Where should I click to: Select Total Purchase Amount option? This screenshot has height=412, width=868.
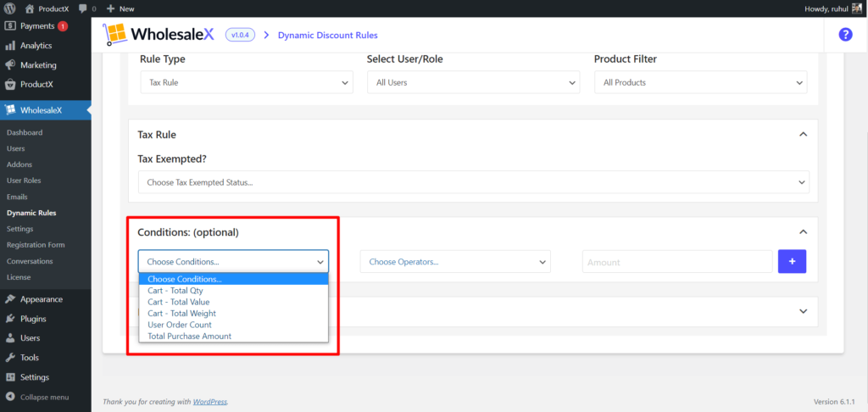click(x=233, y=337)
